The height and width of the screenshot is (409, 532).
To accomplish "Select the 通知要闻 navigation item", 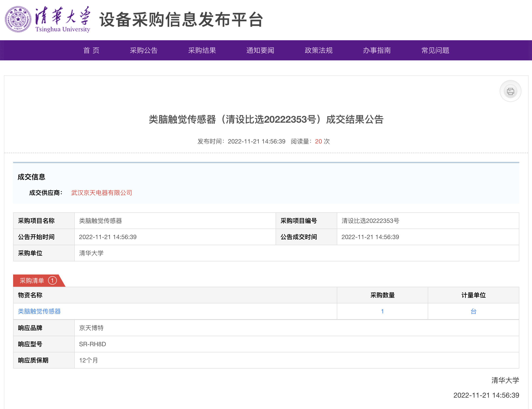I will point(260,50).
